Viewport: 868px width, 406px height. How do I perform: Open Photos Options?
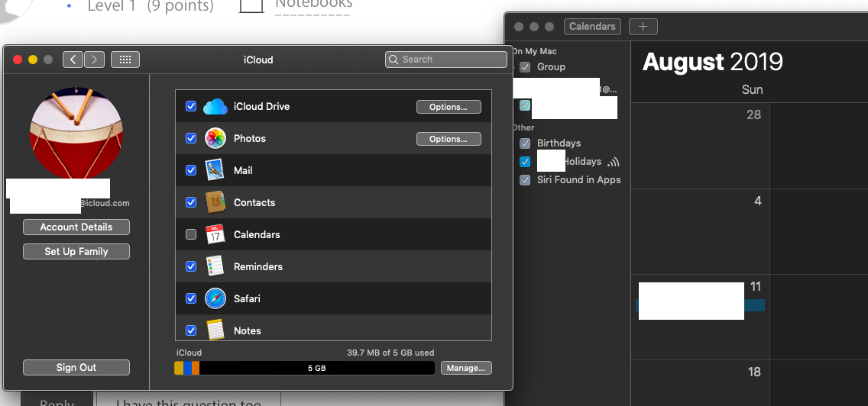point(449,139)
